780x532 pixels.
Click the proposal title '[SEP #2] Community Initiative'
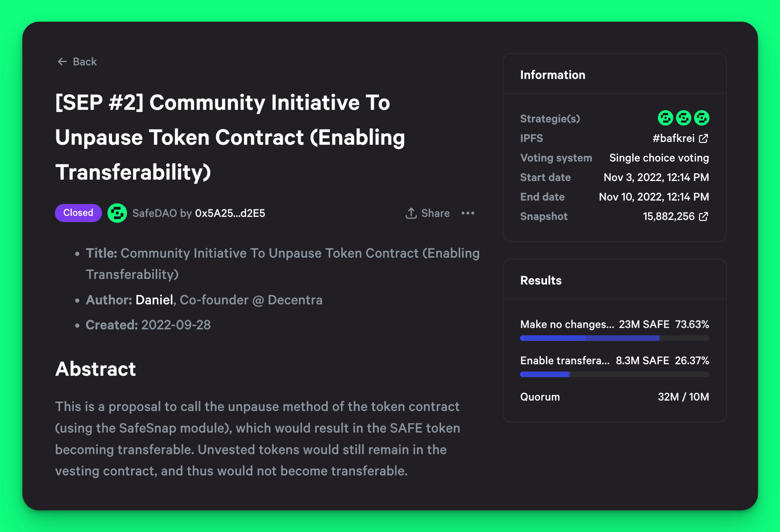click(230, 137)
